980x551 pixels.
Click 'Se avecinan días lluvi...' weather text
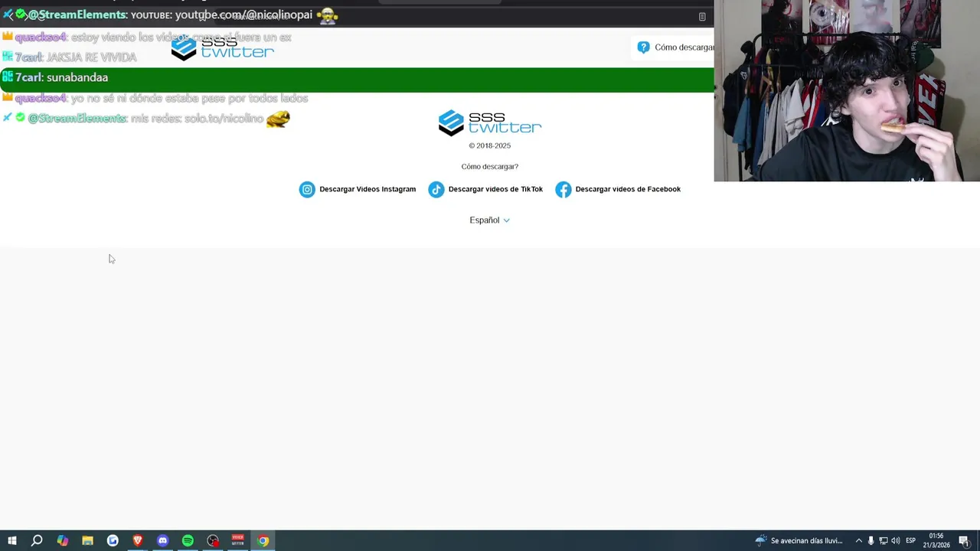coord(807,540)
